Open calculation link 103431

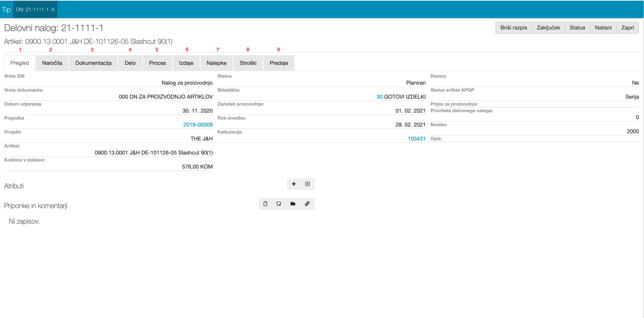(417, 139)
